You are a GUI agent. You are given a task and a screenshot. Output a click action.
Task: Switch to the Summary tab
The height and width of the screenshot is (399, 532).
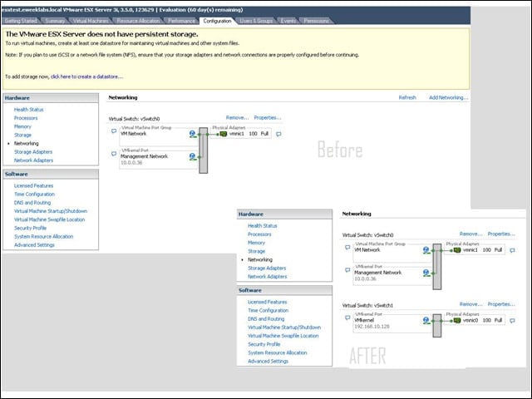[55, 21]
